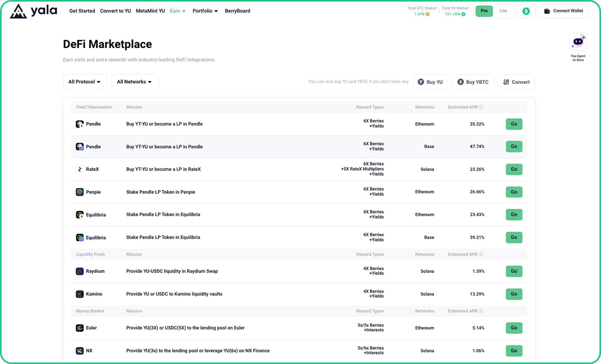The height and width of the screenshot is (364, 601).
Task: Click Go for the Raydium row
Action: tap(514, 271)
